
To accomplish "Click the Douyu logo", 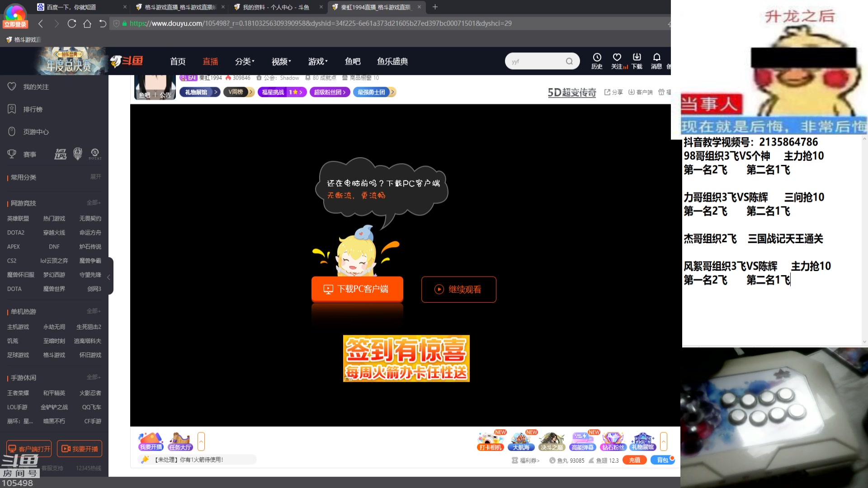I will coord(127,61).
